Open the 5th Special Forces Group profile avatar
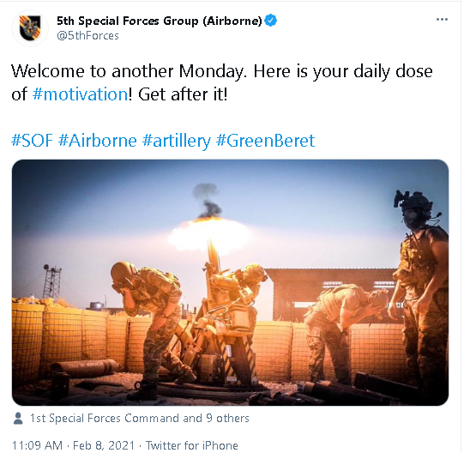The height and width of the screenshot is (453, 476). 30,28
